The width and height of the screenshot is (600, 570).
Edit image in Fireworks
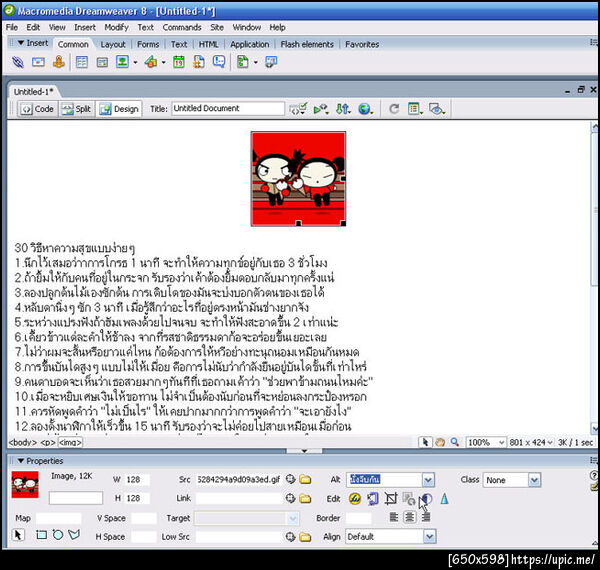(355, 499)
